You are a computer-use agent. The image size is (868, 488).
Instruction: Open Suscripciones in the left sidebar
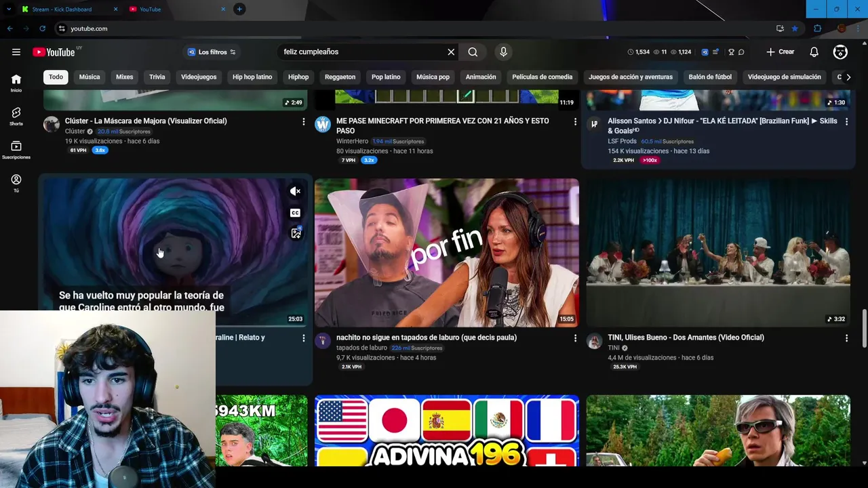pos(16,150)
